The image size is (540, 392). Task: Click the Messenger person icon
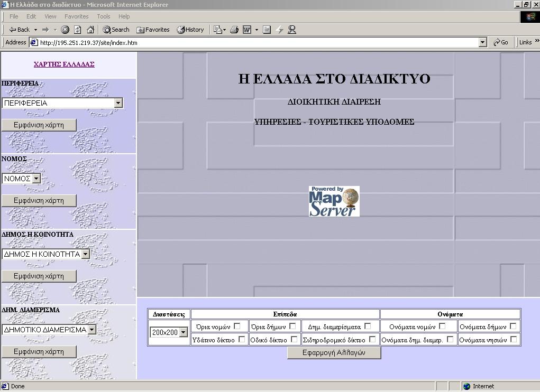[x=292, y=30]
